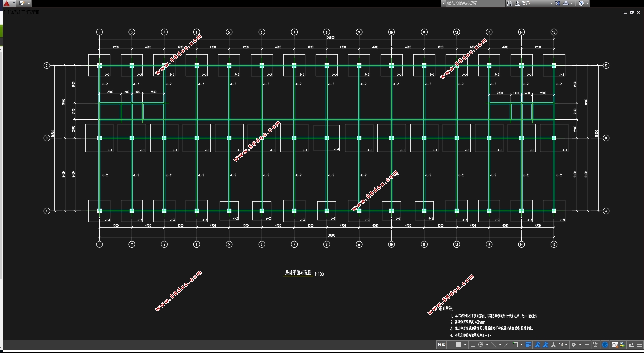Open the 1:1 annotation scale dropdown

pos(563,345)
